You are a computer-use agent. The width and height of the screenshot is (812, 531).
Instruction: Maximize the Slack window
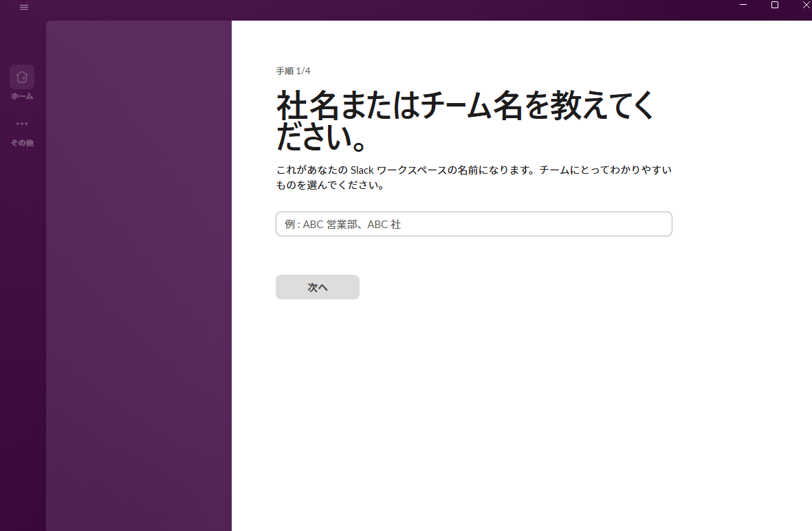pyautogui.click(x=775, y=5)
